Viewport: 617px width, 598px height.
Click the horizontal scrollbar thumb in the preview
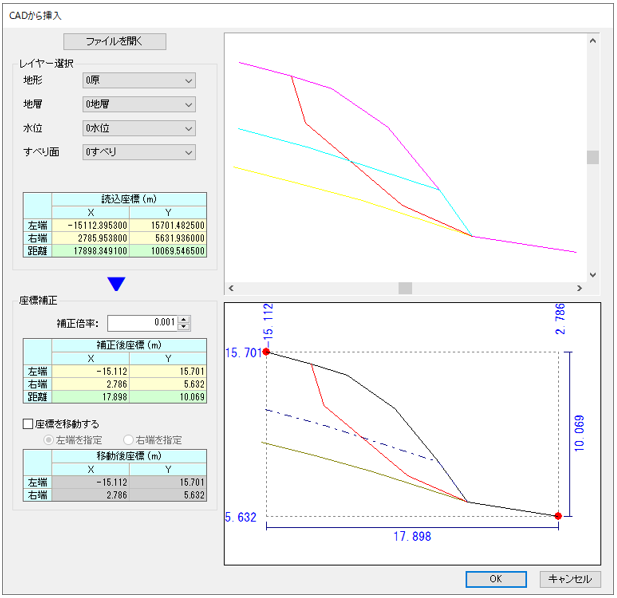tap(405, 288)
